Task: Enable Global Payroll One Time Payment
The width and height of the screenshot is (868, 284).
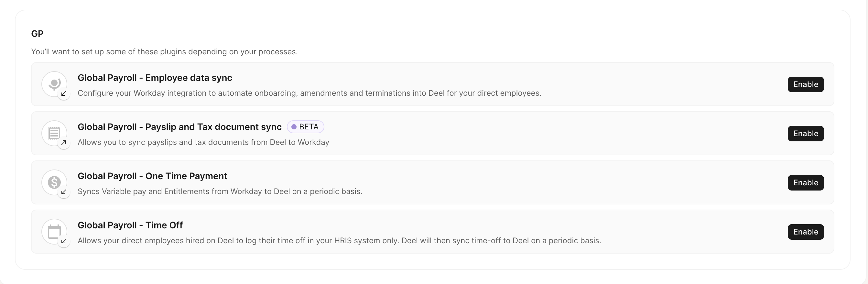Action: click(x=805, y=183)
